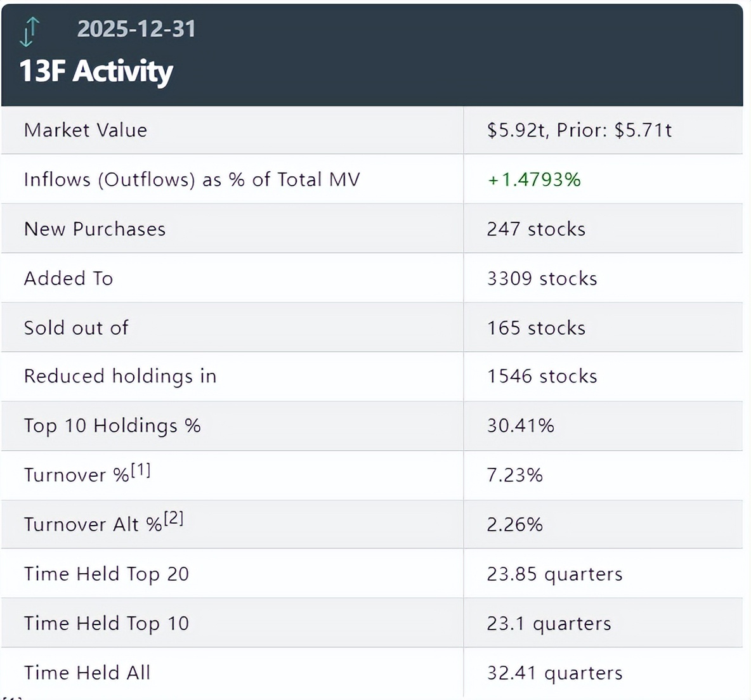The height and width of the screenshot is (700, 751).
Task: Click the up-down arrows icon in header
Action: coord(29,32)
